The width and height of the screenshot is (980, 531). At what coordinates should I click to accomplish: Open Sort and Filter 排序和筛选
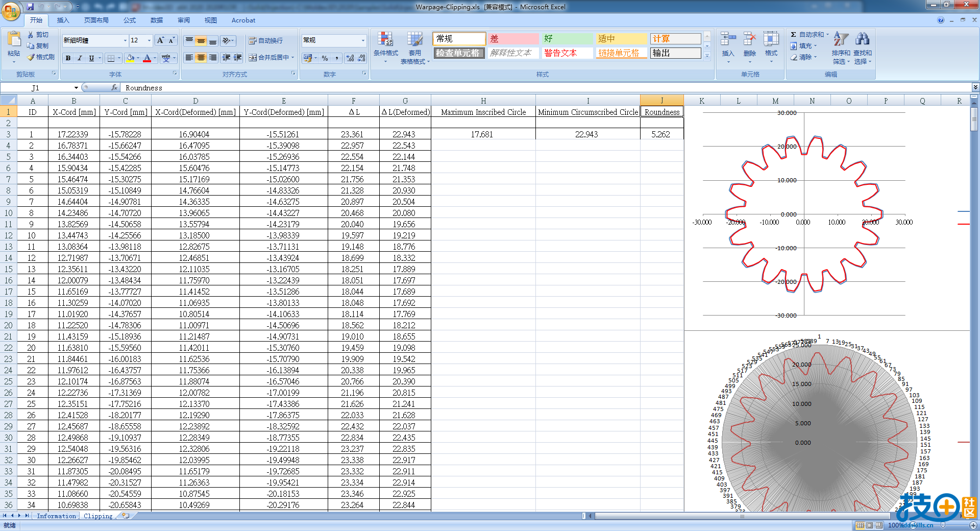841,47
